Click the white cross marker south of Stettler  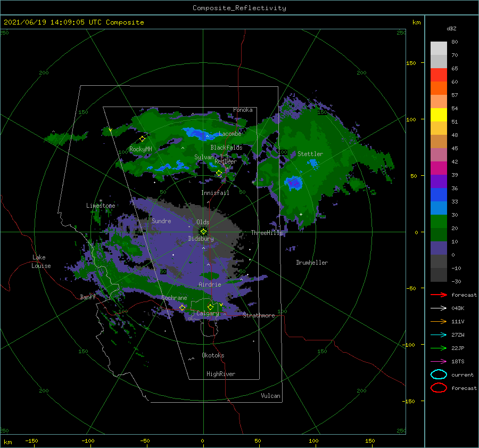pyautogui.click(x=301, y=214)
